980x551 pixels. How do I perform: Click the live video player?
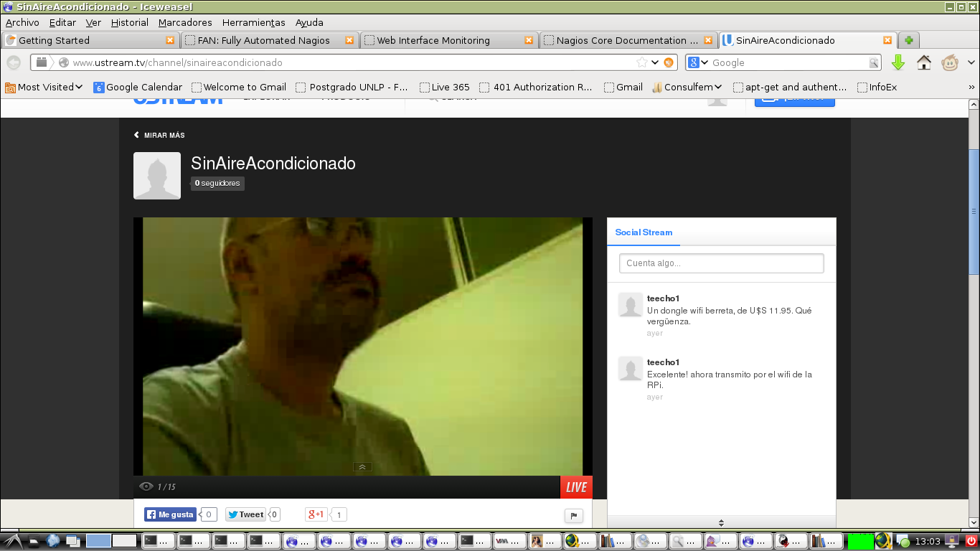363,347
